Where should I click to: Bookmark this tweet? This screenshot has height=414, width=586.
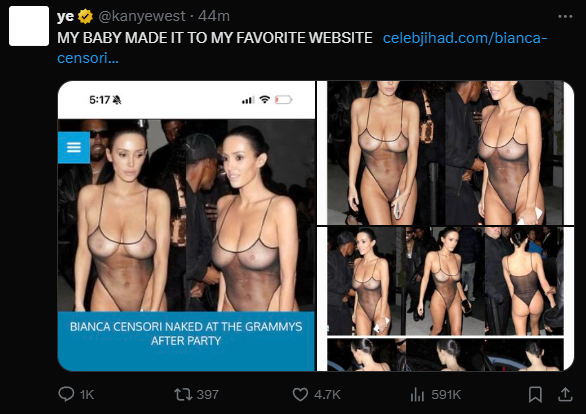535,395
